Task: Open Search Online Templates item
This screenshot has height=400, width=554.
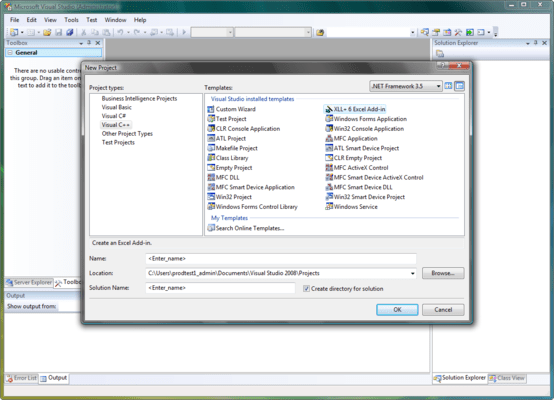Action: [x=246, y=228]
